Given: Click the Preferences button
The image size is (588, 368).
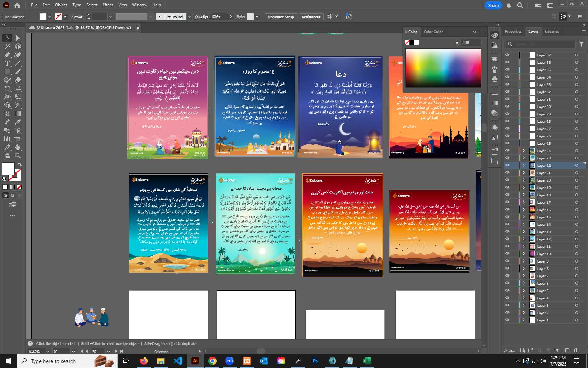Looking at the screenshot, I should click(311, 17).
